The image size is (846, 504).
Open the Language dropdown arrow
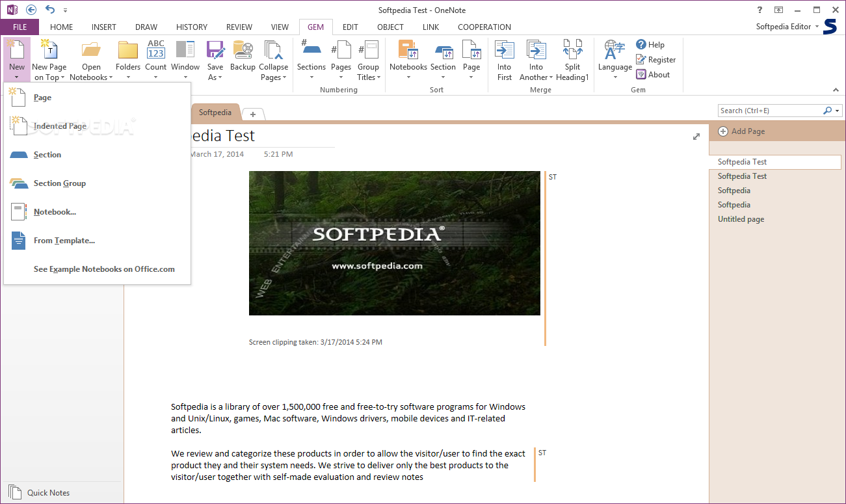tap(615, 77)
